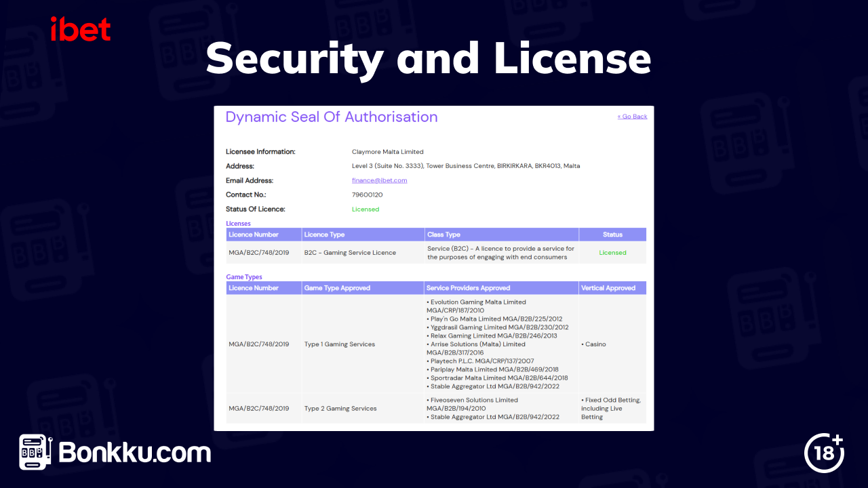Click the Status column header

click(612, 235)
